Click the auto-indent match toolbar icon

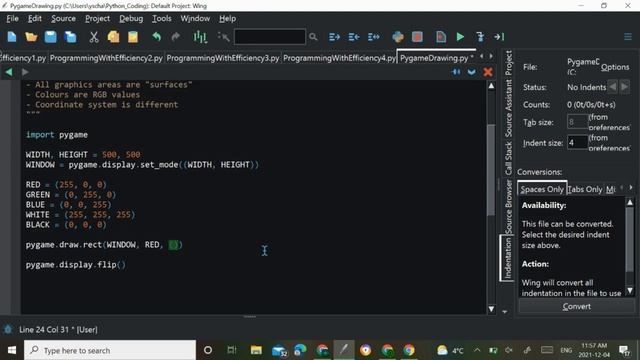(x=373, y=37)
